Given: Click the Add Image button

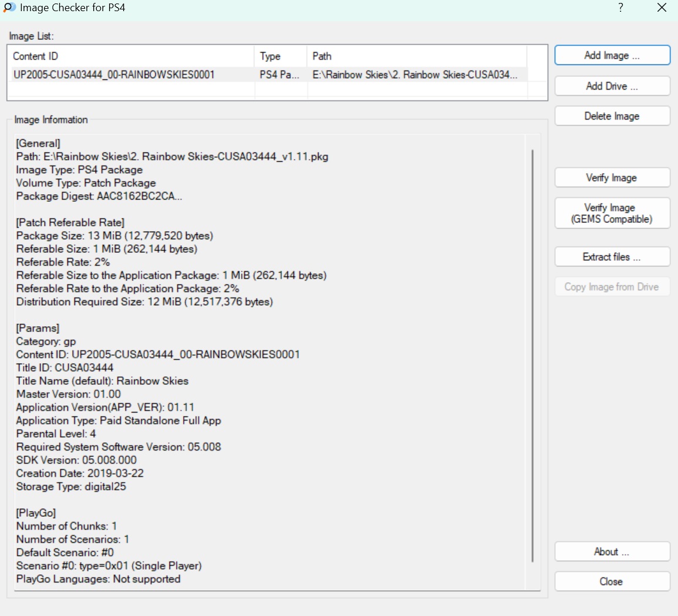Looking at the screenshot, I should click(612, 55).
